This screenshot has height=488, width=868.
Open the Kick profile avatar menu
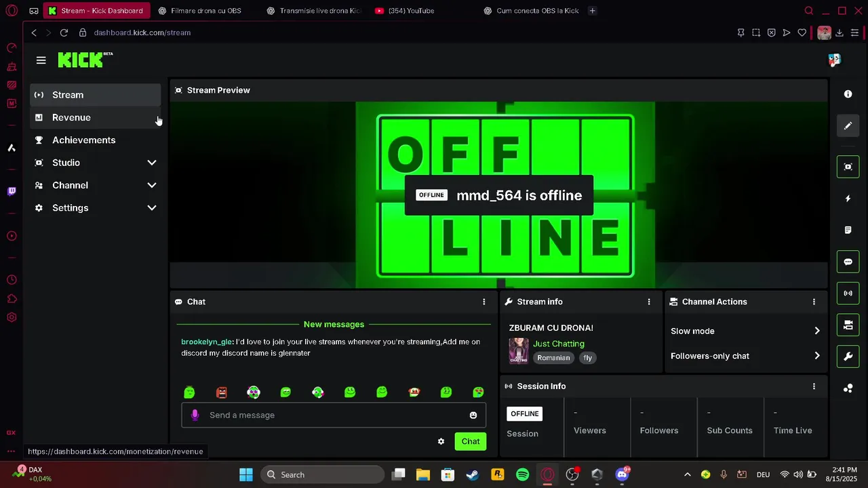click(834, 60)
